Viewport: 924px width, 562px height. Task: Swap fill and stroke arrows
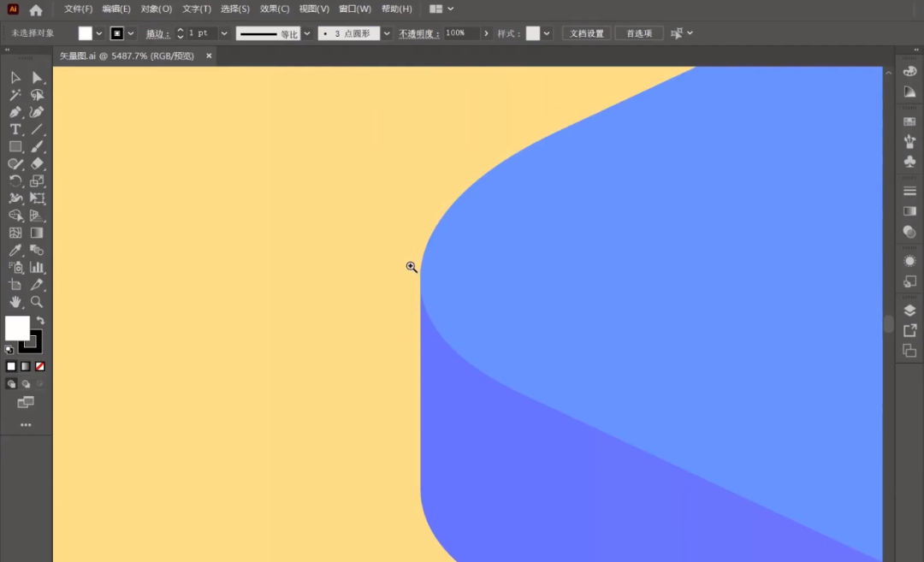(40, 321)
